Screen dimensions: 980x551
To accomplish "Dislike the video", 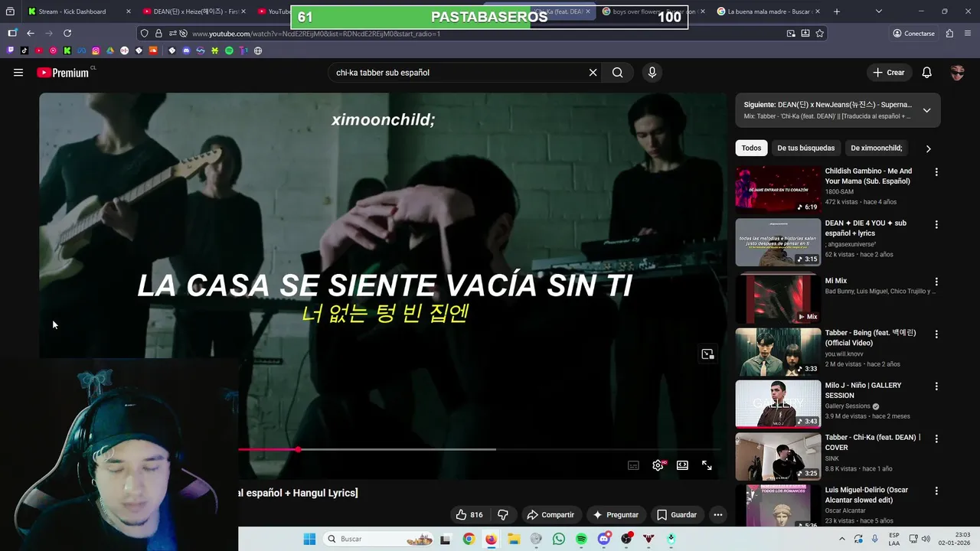I will click(x=503, y=515).
